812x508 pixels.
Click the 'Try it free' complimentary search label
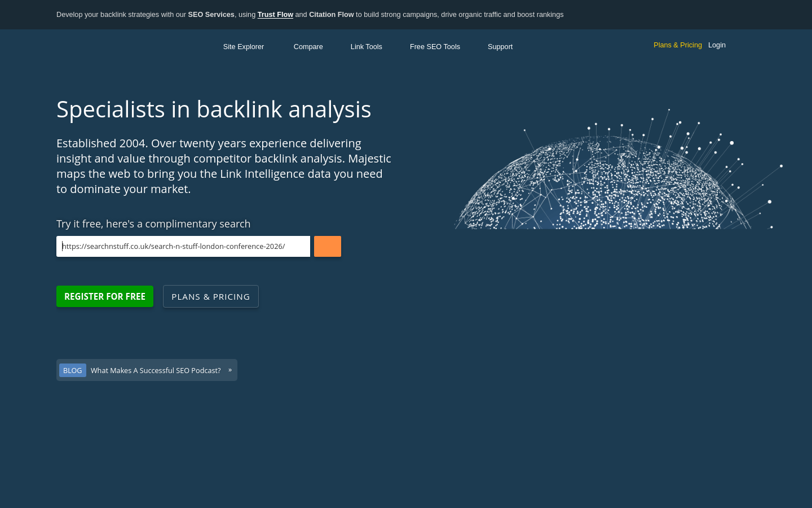pyautogui.click(x=153, y=224)
